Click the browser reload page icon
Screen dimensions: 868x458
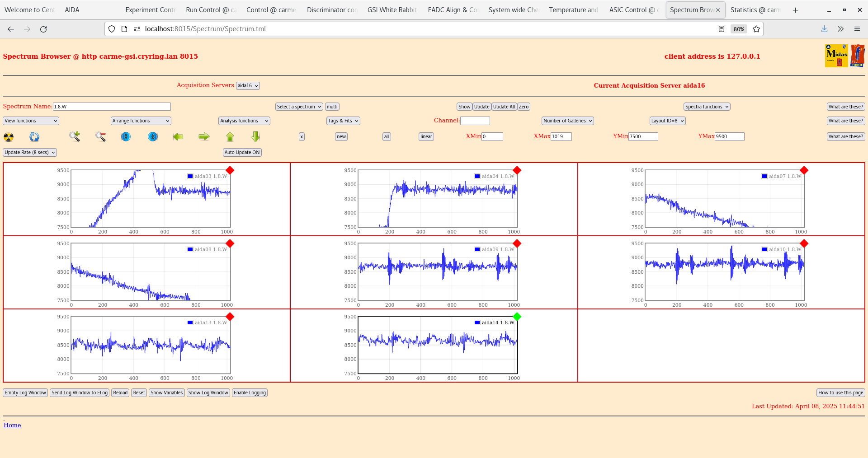[x=43, y=29]
